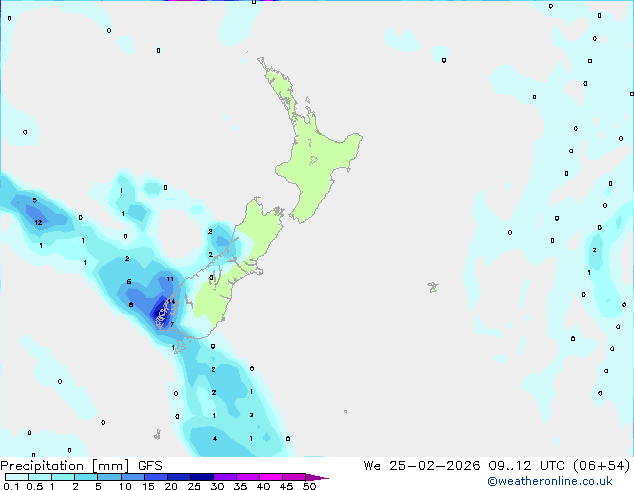Click the above-50 arrow tip of legend
The width and height of the screenshot is (634, 490).
tap(317, 478)
